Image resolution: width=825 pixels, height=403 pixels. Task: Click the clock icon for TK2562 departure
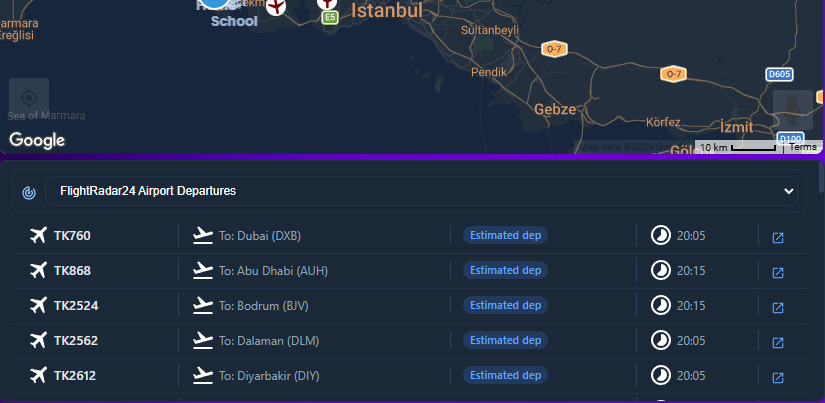click(x=661, y=340)
